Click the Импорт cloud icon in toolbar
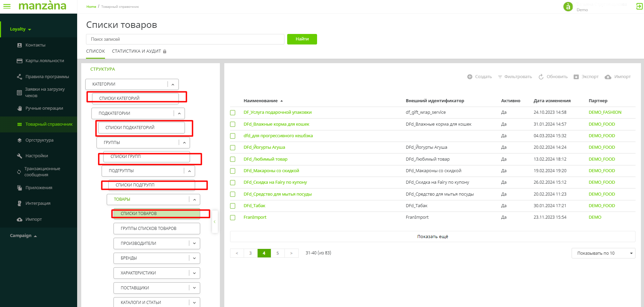 [608, 77]
